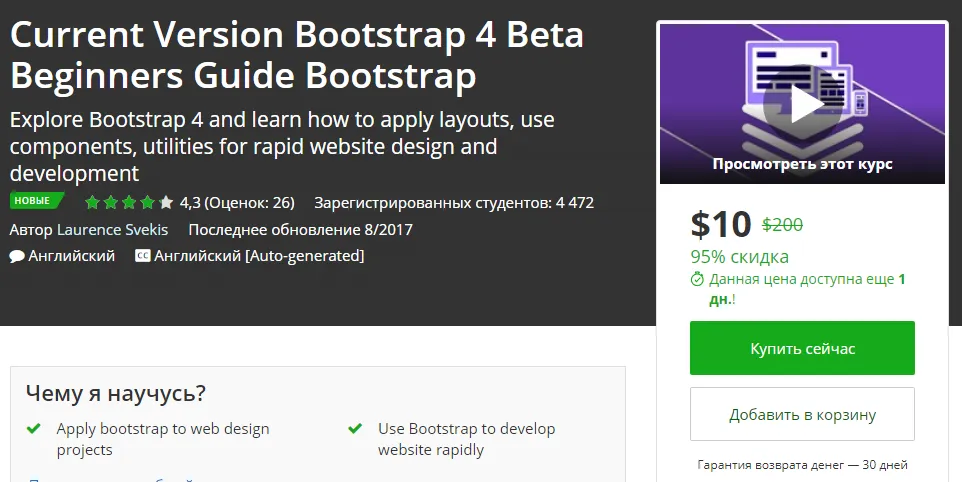Click the fifth gray rating star

pos(166,203)
